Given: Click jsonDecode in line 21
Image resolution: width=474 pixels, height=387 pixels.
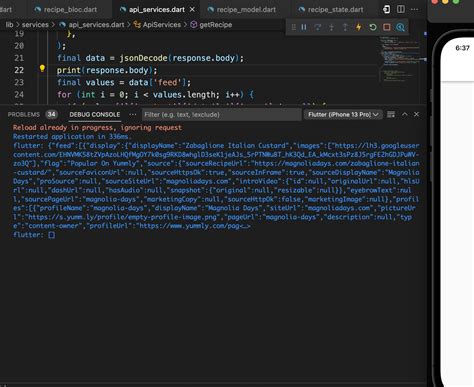Looking at the screenshot, I should 143,58.
